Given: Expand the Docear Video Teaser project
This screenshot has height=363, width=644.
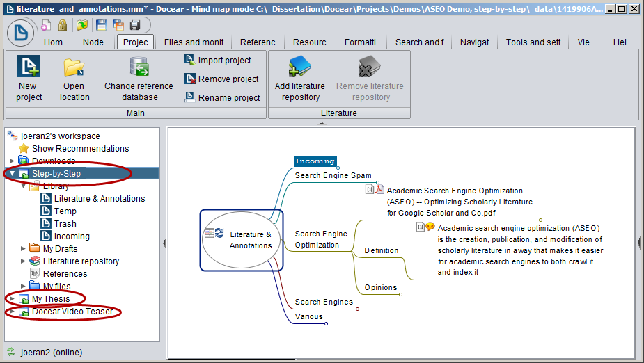Looking at the screenshot, I should pos(12,312).
